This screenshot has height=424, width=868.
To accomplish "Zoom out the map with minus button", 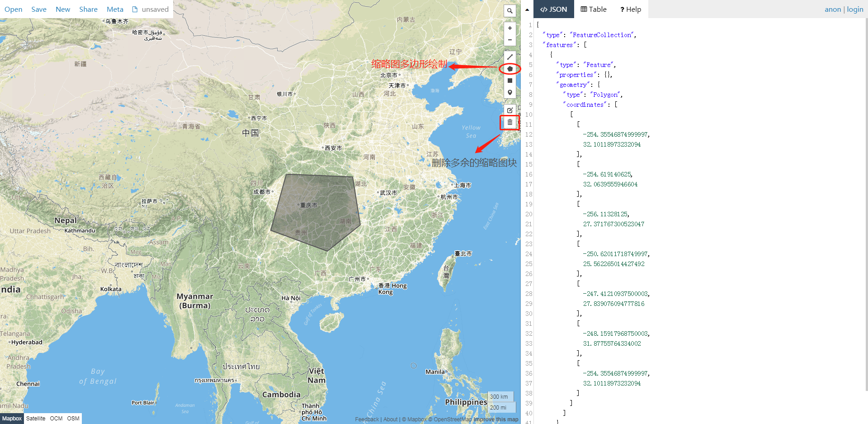I will point(509,40).
